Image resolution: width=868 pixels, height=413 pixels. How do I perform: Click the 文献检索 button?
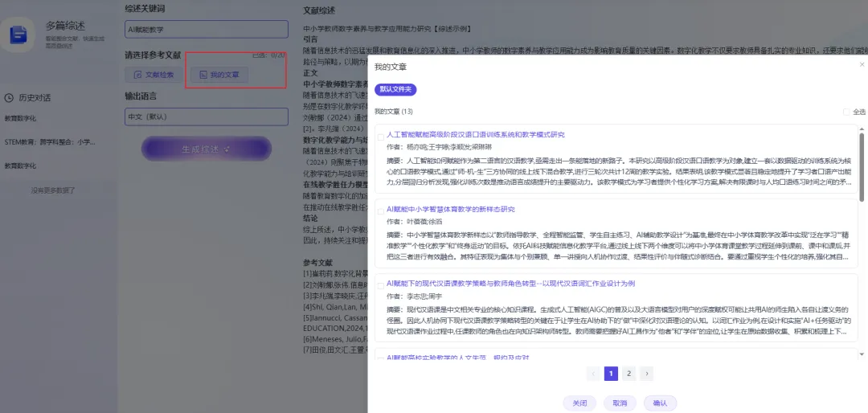pos(154,75)
